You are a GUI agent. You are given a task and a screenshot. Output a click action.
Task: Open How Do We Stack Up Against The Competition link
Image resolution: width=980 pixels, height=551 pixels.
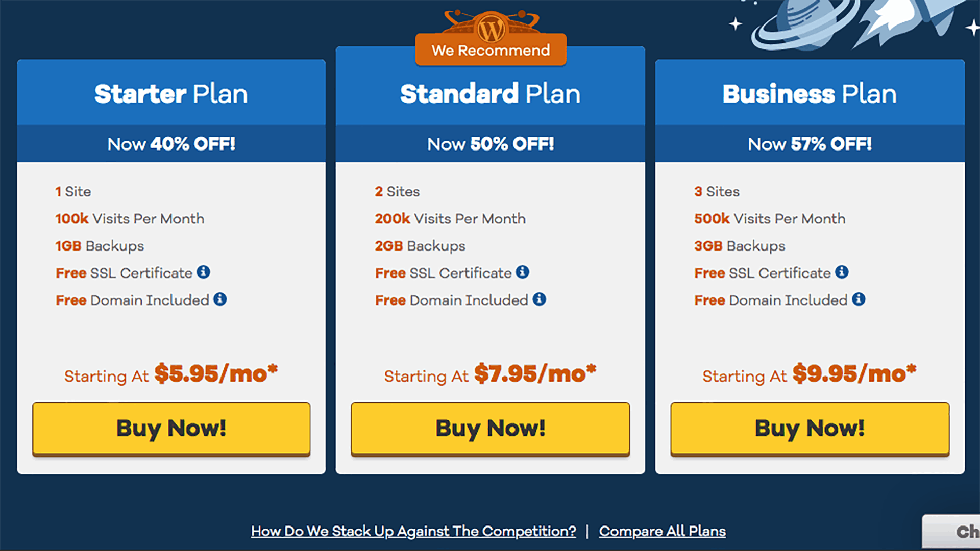[x=413, y=531]
